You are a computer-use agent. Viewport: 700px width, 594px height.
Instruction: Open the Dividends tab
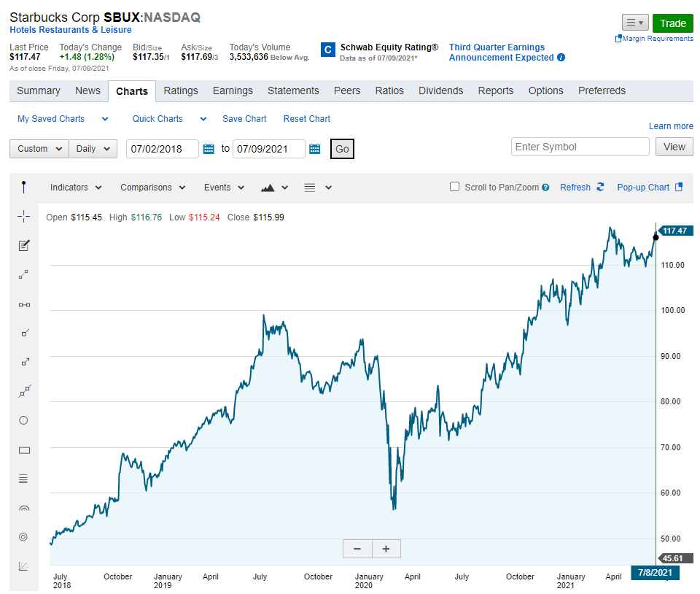coord(440,90)
